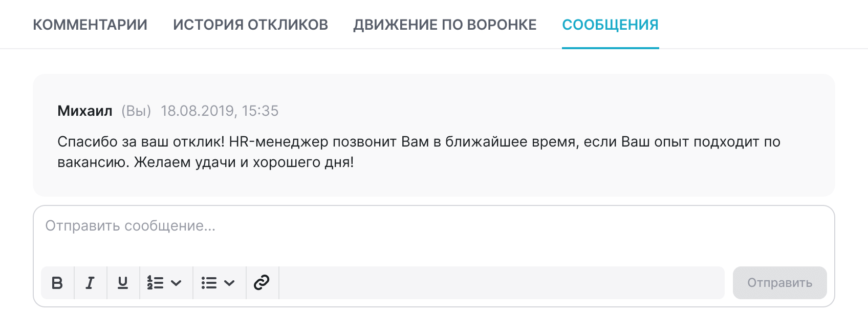This screenshot has height=332, width=868.
Task: Toggle underline text formatting
Action: 123,283
